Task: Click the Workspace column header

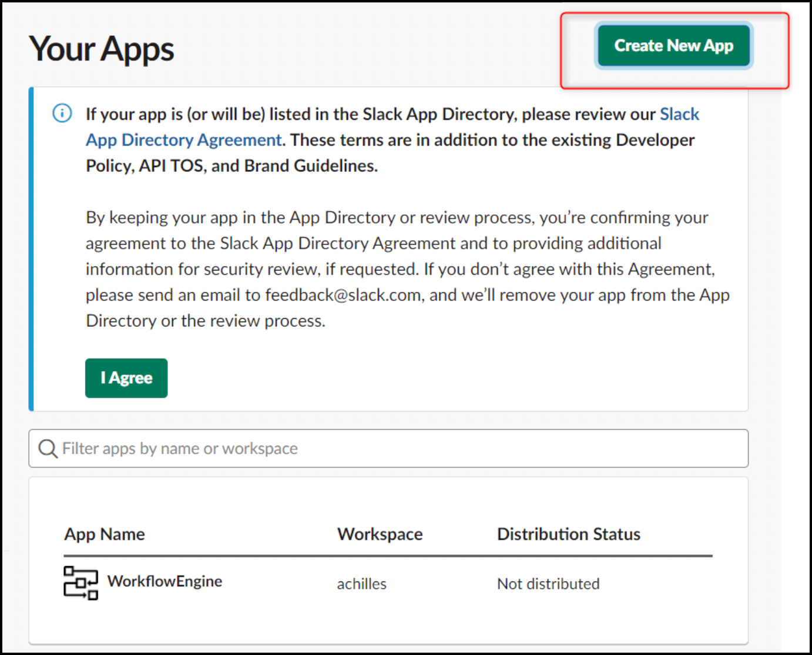Action: [x=380, y=534]
